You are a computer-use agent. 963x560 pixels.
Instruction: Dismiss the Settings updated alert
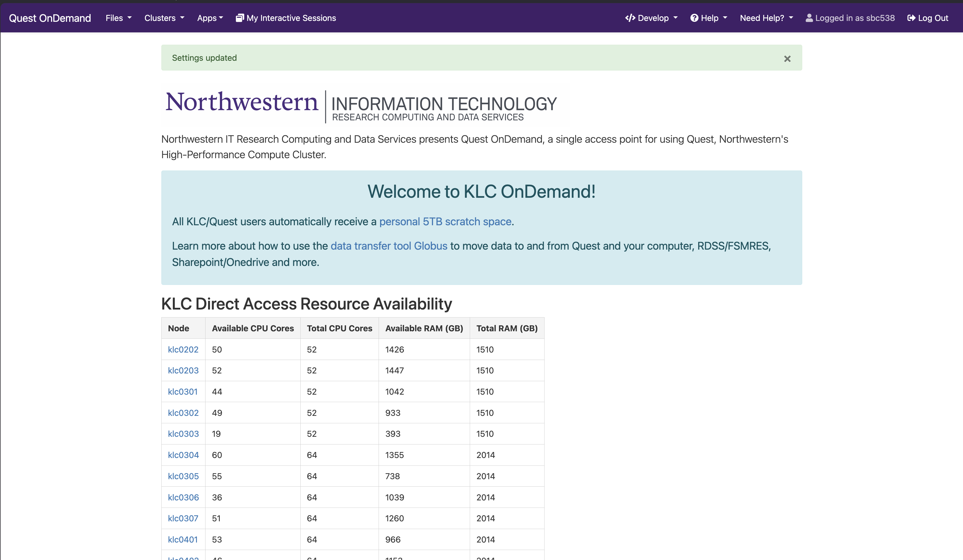[x=787, y=59]
